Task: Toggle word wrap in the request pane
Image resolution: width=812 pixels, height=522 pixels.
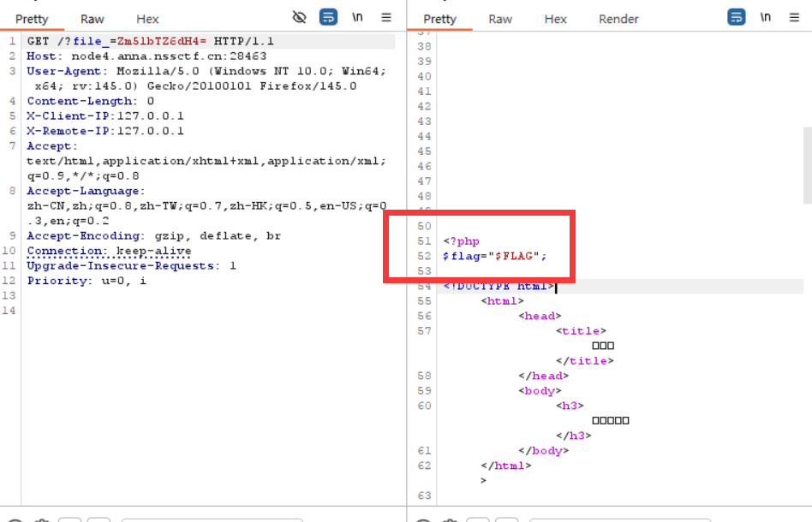Action: click(328, 17)
